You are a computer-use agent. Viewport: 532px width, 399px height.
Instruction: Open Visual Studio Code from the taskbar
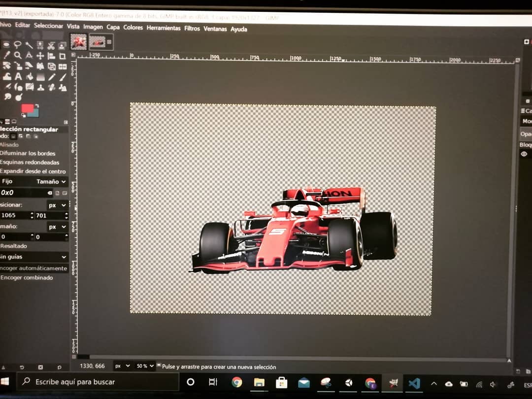pos(414,384)
